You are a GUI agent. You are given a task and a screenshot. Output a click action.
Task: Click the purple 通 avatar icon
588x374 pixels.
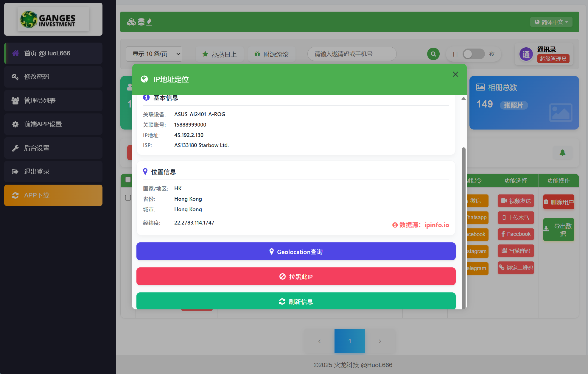coord(526,54)
